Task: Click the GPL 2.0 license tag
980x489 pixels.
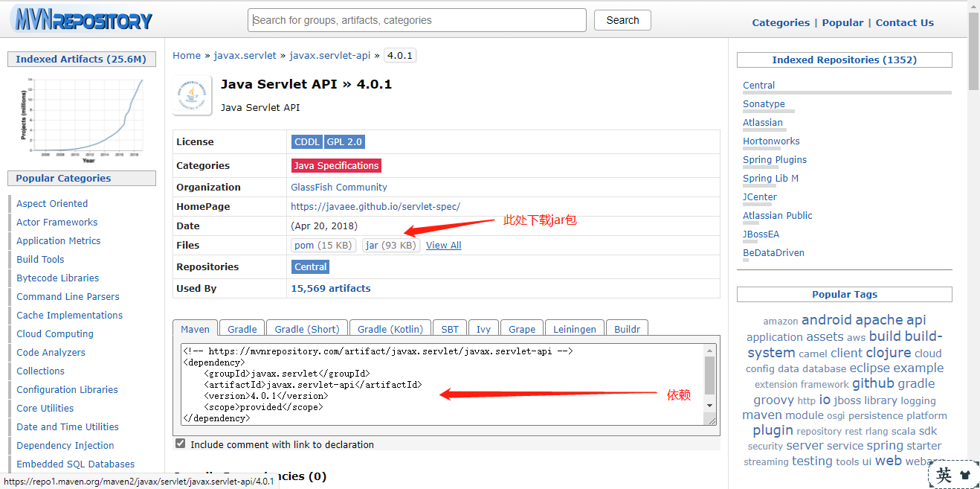Action: (x=344, y=141)
